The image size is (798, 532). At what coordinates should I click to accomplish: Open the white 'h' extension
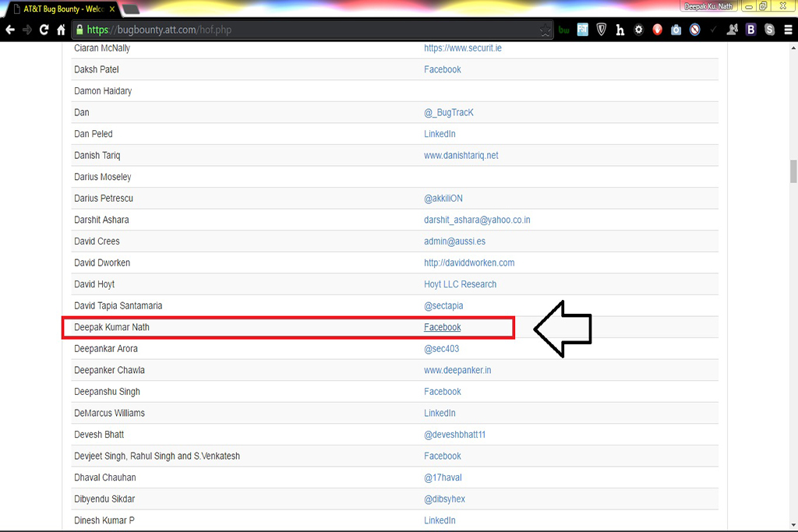point(620,30)
